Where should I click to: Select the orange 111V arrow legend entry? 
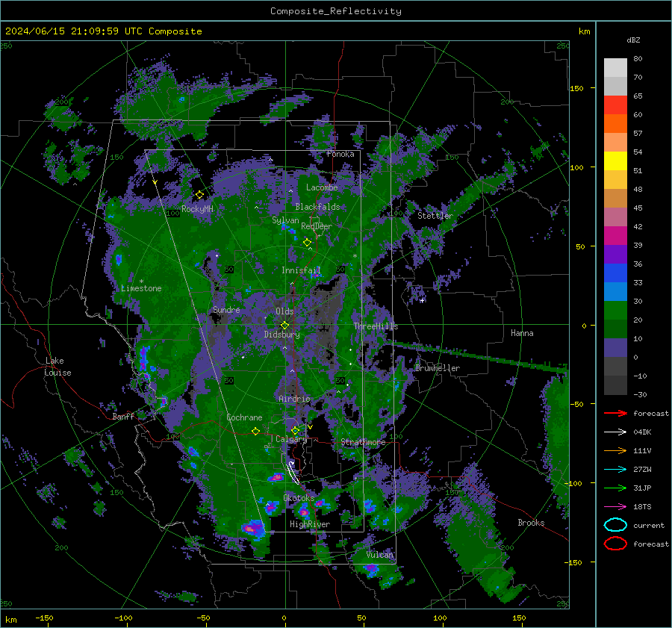click(x=615, y=450)
